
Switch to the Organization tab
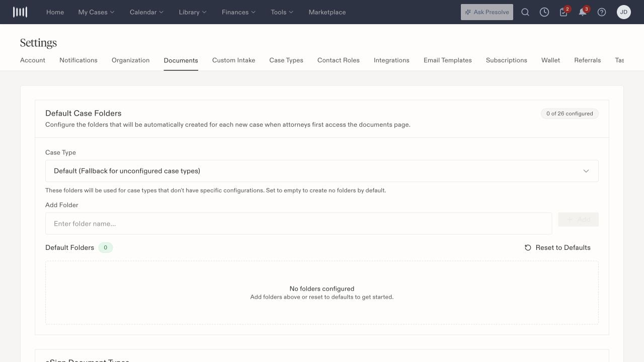[x=131, y=60]
